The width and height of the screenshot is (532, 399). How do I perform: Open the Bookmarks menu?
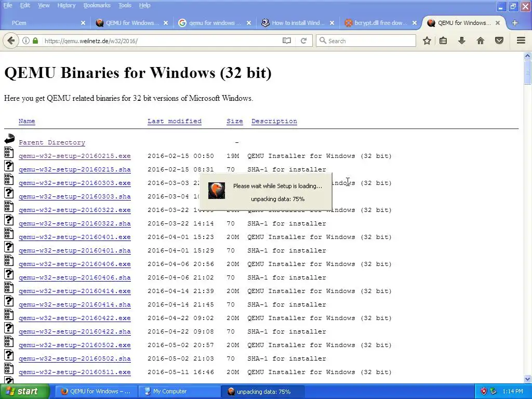[97, 5]
